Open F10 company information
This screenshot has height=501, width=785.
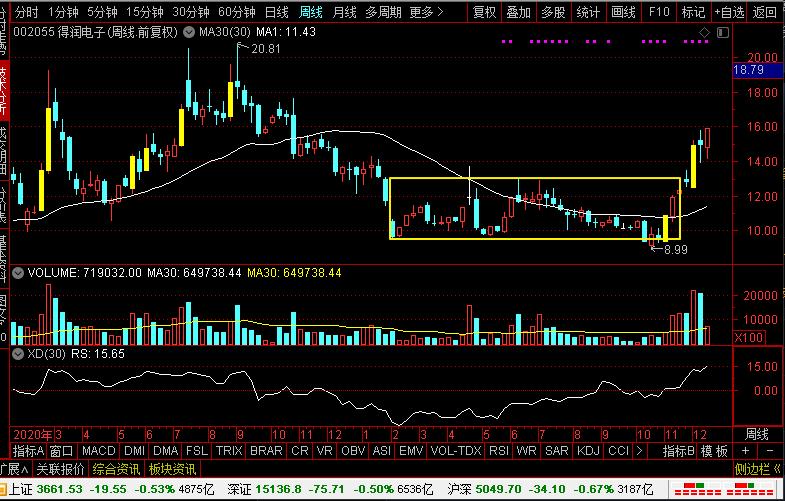point(658,12)
